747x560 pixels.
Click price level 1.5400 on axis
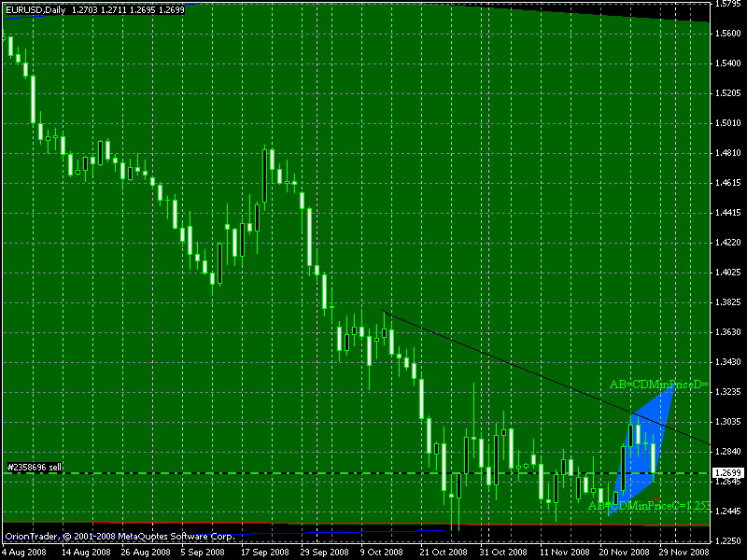pyautogui.click(x=728, y=63)
